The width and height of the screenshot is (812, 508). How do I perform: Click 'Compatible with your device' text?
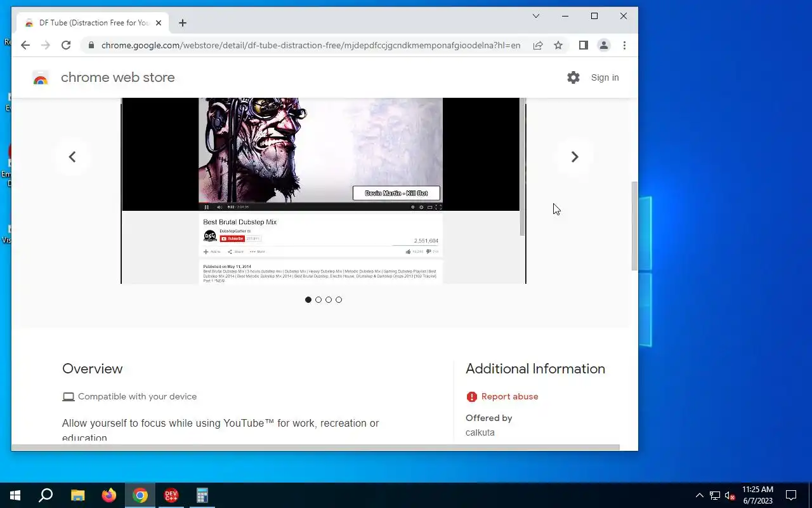pos(137,396)
